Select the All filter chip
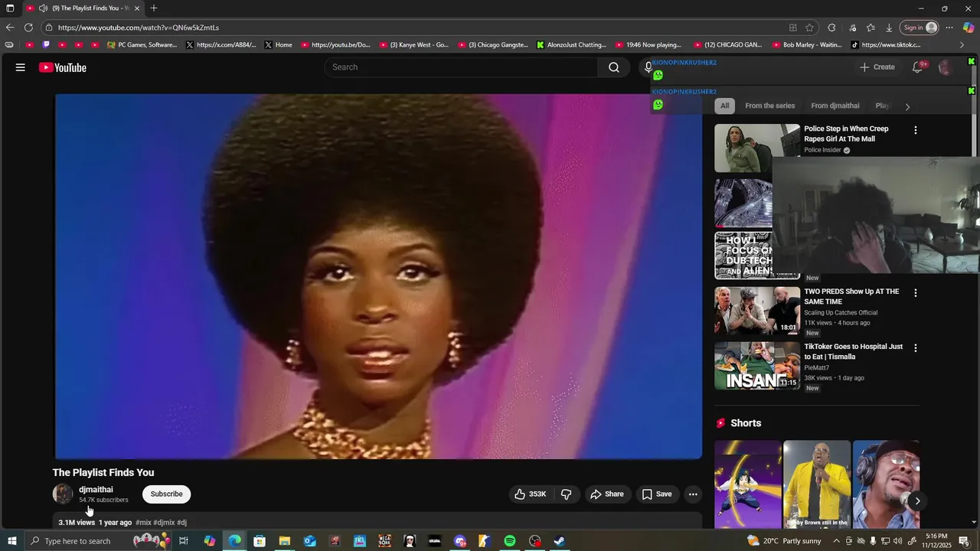 click(x=724, y=106)
